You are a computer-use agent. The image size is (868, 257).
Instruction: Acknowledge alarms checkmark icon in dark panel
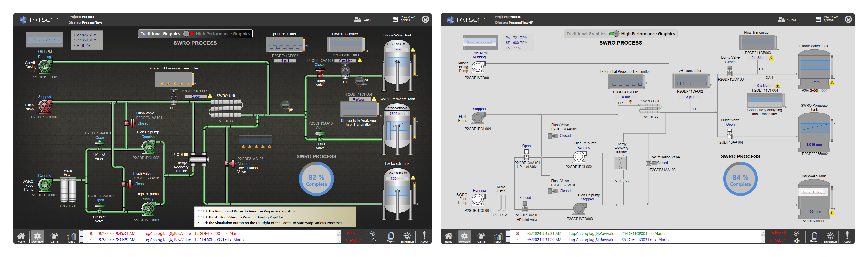tap(373, 233)
